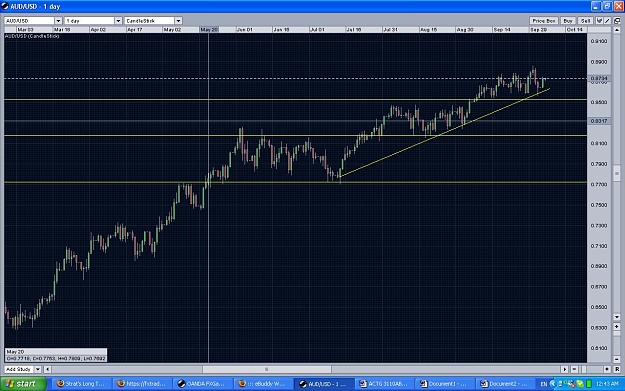Toggle the chart studies overlay icon beside Sell
This screenshot has height=391, width=625.
599,21
